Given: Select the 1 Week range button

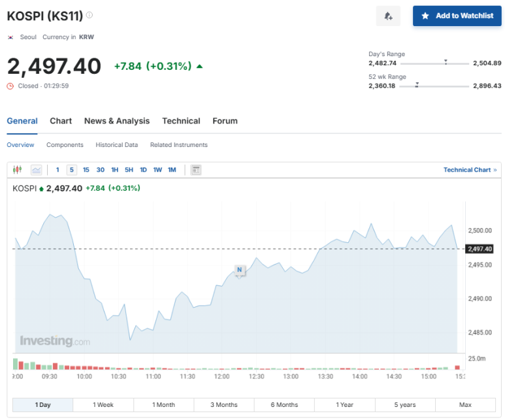Looking at the screenshot, I should pyautogui.click(x=103, y=404).
